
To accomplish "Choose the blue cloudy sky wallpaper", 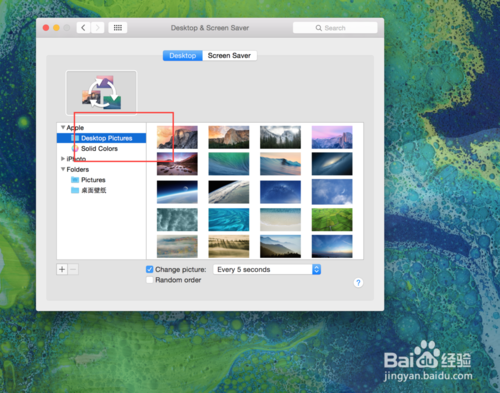I will (332, 192).
